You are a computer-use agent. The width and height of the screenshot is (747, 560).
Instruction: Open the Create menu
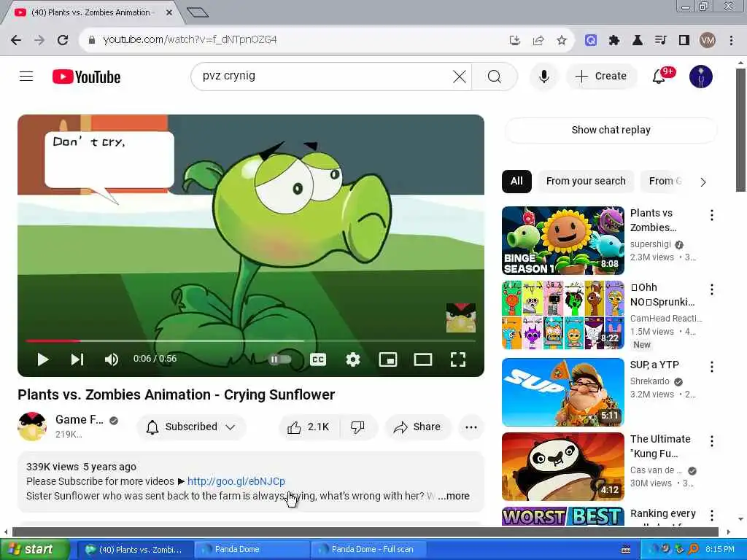[x=601, y=76]
